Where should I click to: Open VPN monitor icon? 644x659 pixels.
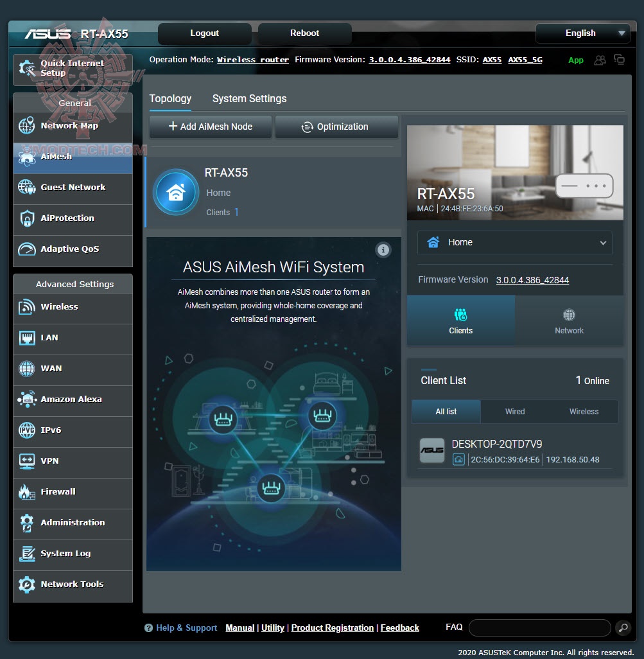(27, 461)
